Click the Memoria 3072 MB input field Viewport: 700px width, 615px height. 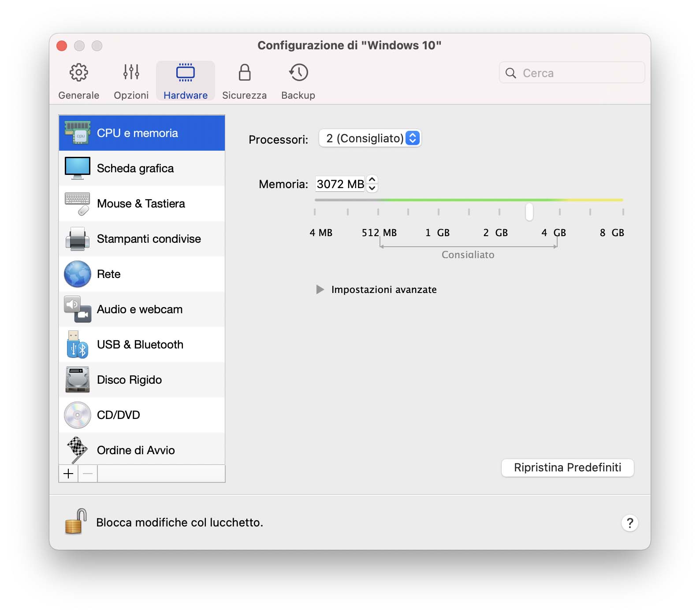pos(340,184)
